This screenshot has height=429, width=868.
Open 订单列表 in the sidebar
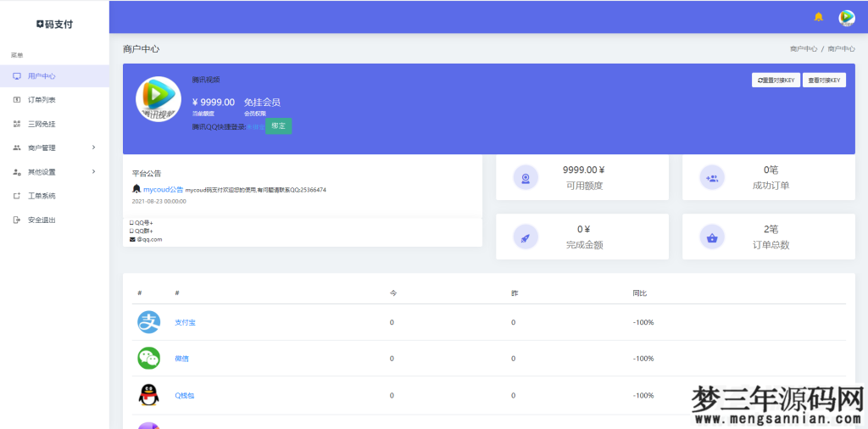42,100
